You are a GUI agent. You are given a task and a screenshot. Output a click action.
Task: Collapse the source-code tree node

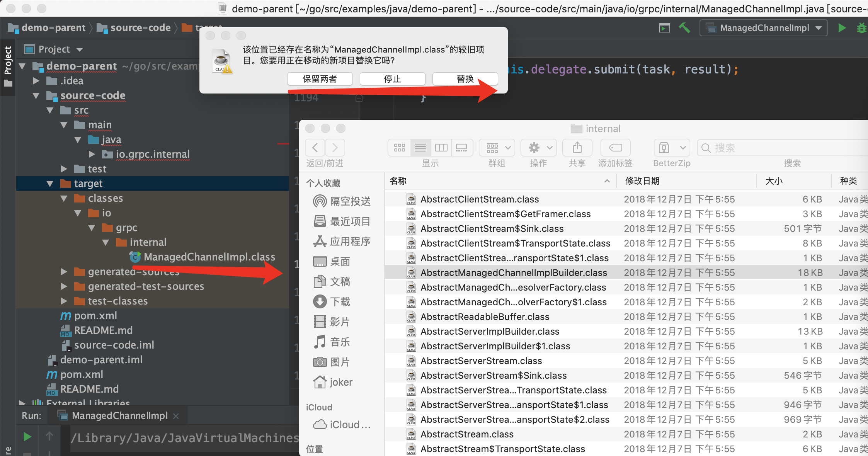(x=36, y=95)
